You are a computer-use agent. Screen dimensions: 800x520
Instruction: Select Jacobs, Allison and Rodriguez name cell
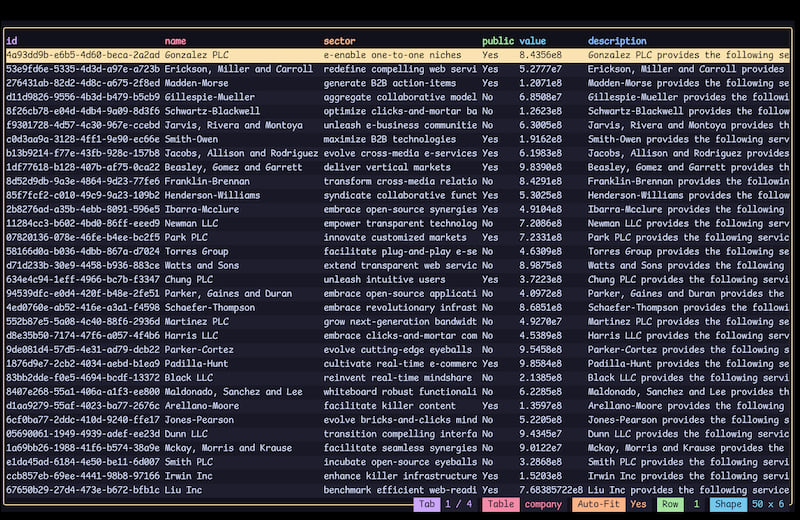point(241,153)
